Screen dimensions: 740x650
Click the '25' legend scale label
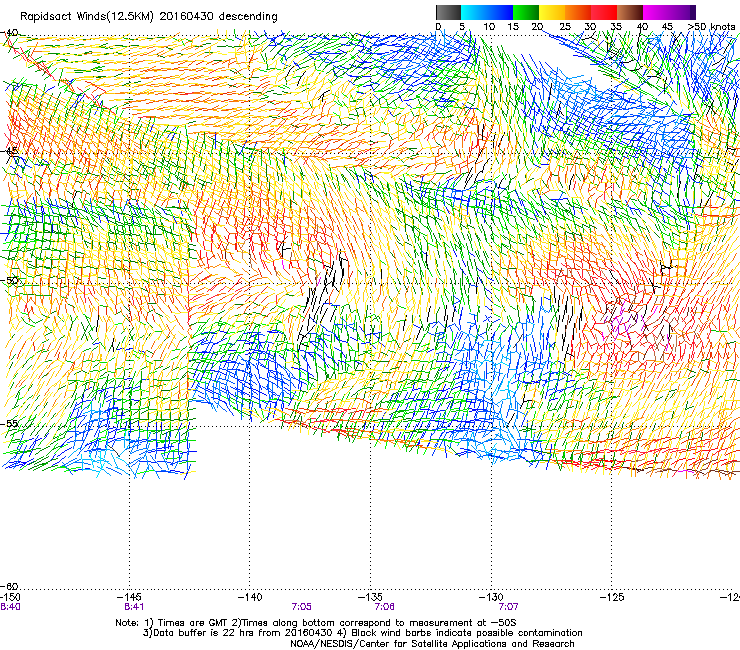(x=565, y=27)
